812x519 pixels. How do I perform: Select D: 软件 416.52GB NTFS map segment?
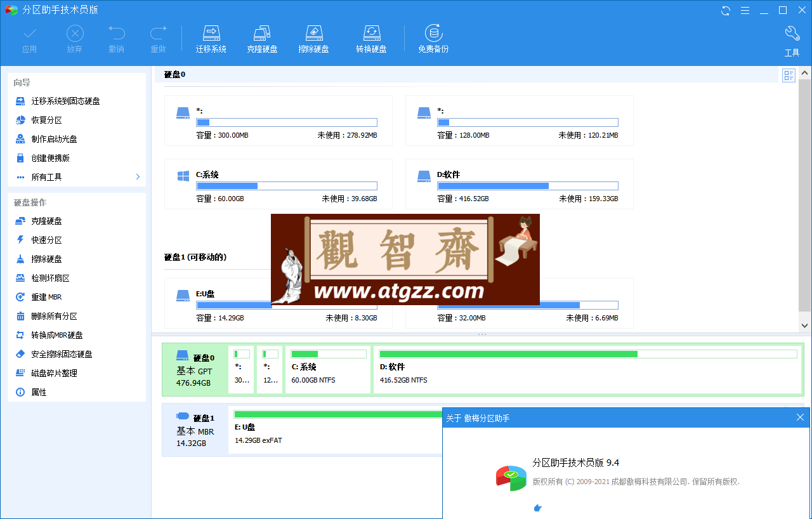[587, 370]
